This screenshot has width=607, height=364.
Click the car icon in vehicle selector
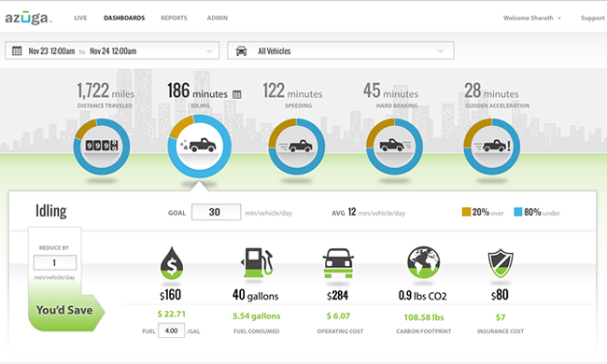[242, 50]
